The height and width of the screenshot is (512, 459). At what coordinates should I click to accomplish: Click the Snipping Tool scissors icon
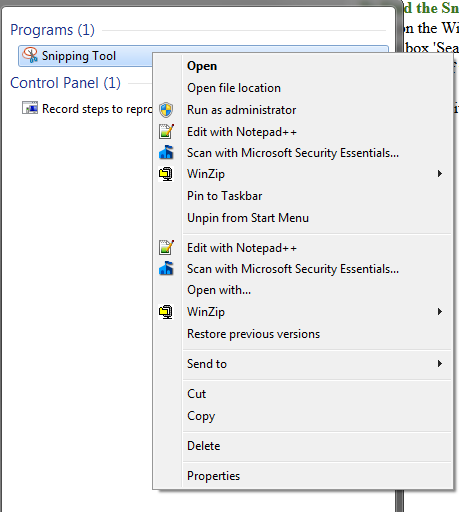pyautogui.click(x=30, y=55)
